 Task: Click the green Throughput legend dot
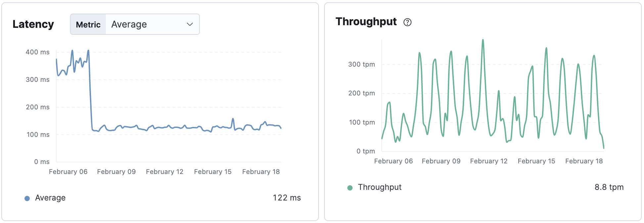coord(350,188)
